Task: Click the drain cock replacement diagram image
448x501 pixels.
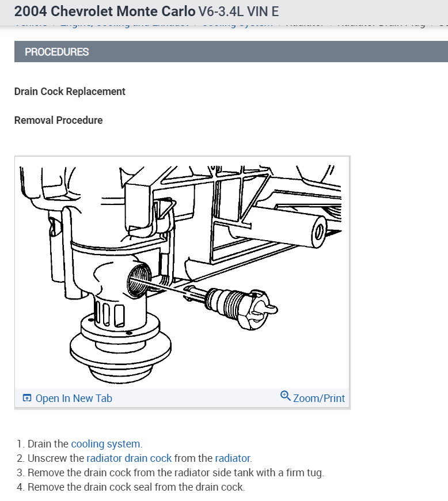Action: pyautogui.click(x=181, y=274)
